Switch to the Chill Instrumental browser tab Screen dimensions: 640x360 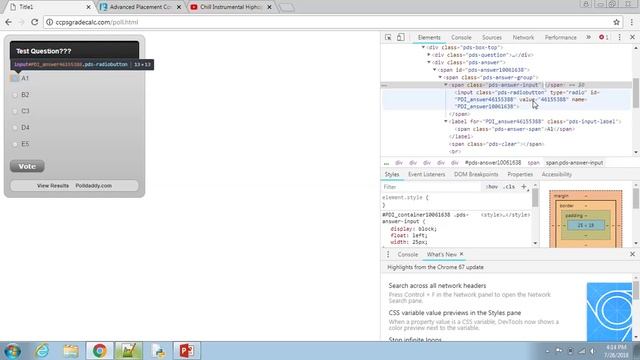[x=230, y=7]
